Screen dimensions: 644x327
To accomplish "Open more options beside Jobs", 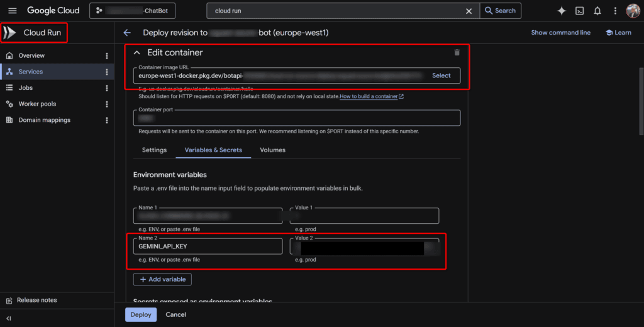I will coord(107,87).
